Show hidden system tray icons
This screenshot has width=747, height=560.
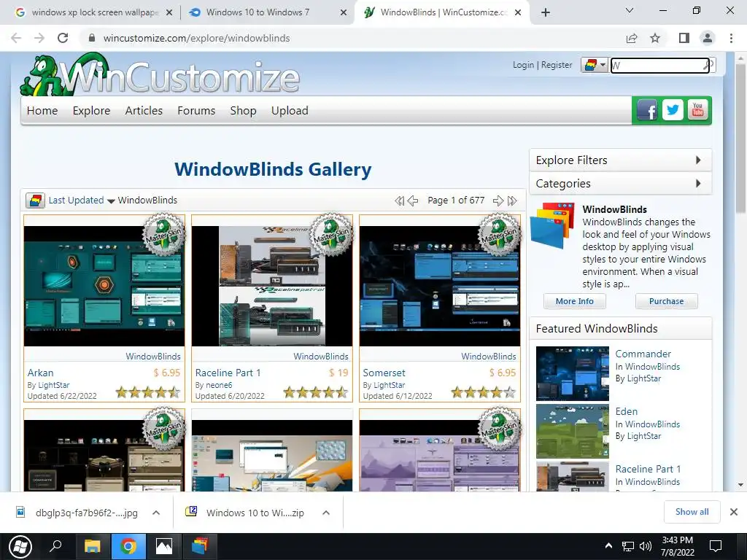(x=608, y=546)
